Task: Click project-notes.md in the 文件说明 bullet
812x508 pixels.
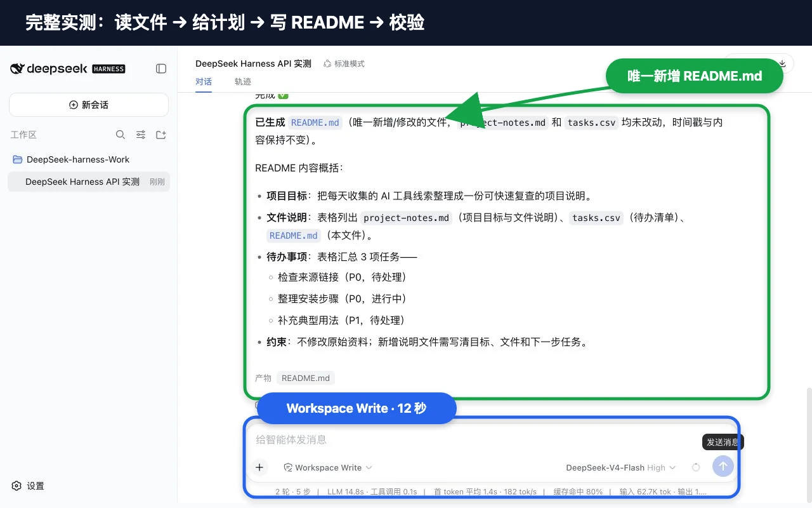Action: tap(407, 218)
